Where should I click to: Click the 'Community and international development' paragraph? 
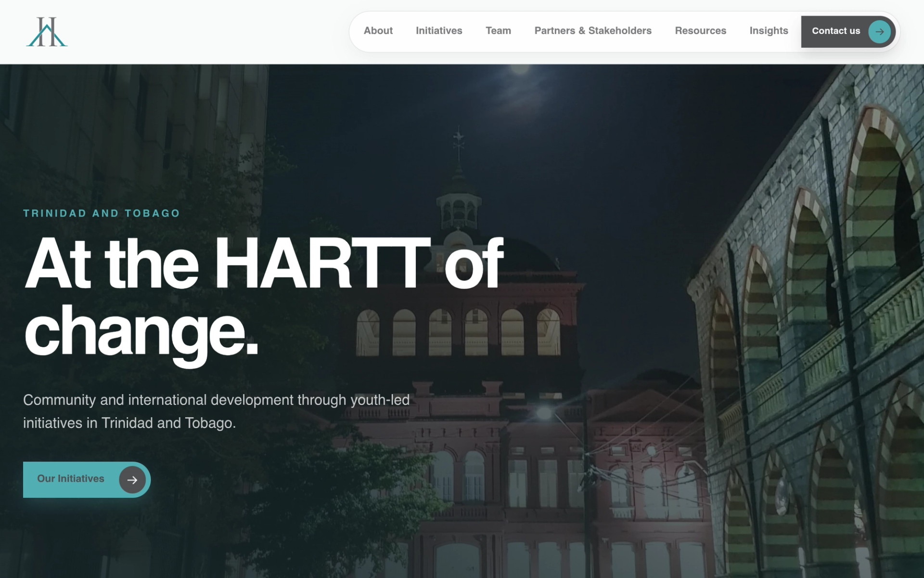217,411
